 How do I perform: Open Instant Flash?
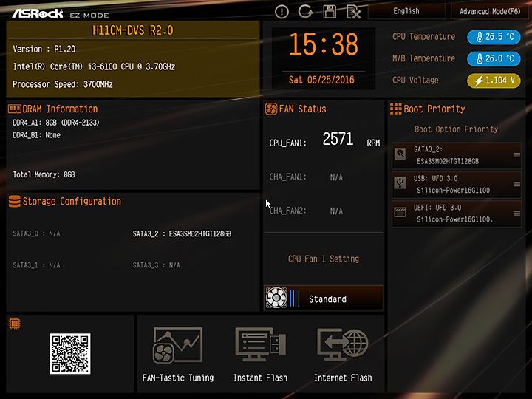260,353
